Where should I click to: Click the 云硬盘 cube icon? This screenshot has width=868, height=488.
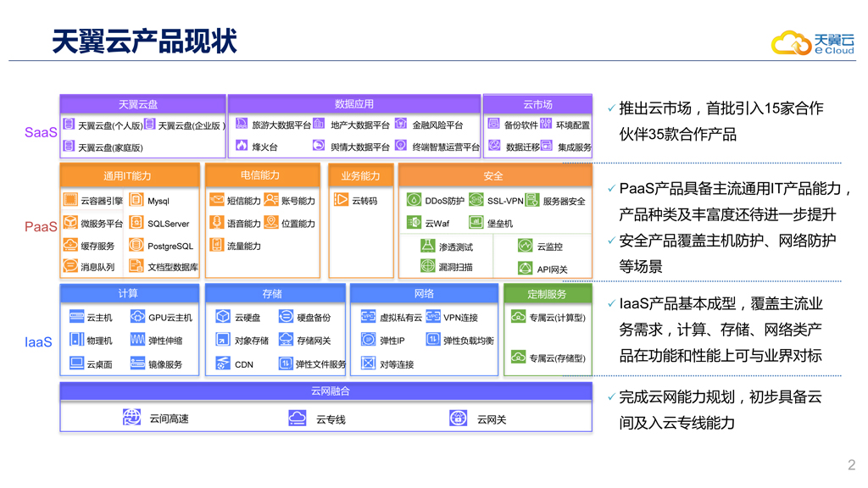tap(223, 316)
